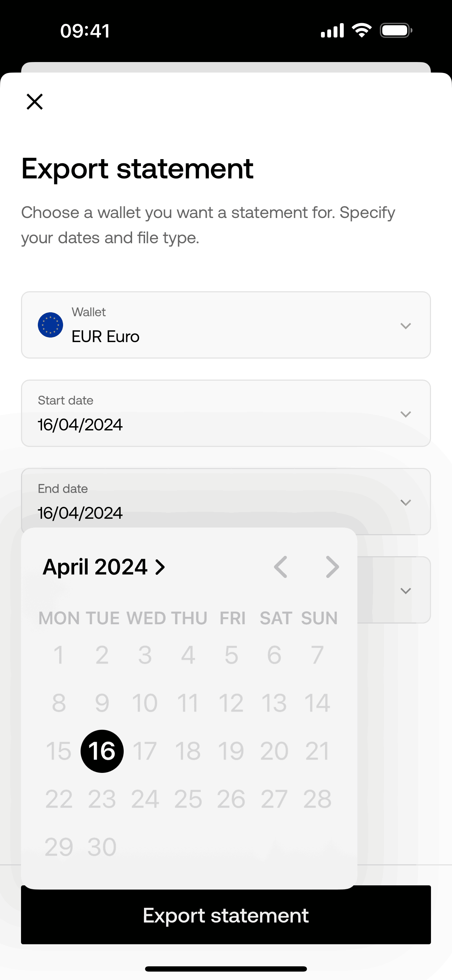Expand the partially hidden file type dropdown
This screenshot has height=980, width=452.
(406, 591)
